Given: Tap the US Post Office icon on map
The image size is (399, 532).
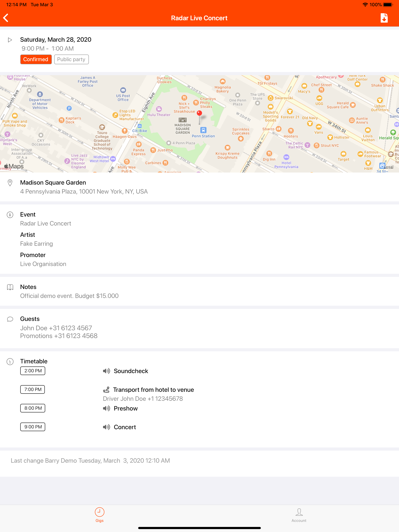Looking at the screenshot, I should pos(123,90).
